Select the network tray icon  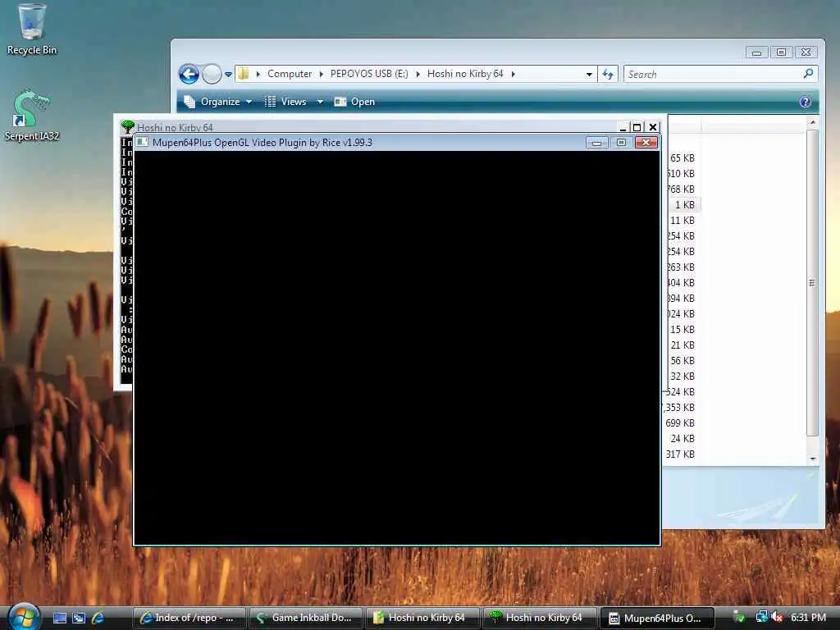point(760,617)
